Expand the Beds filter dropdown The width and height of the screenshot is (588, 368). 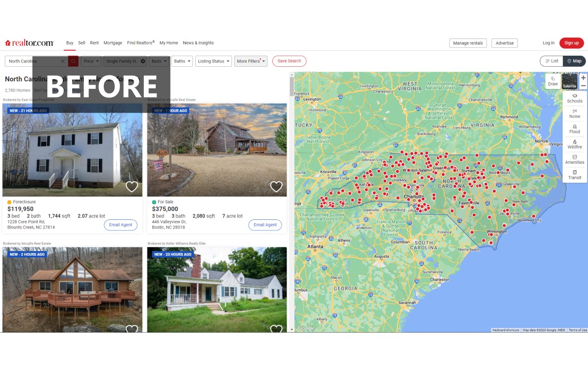[159, 61]
